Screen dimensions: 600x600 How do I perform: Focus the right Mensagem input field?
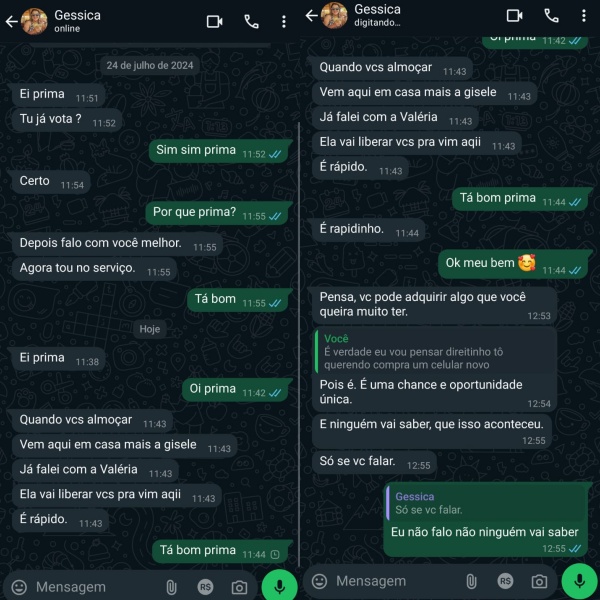coord(395,581)
